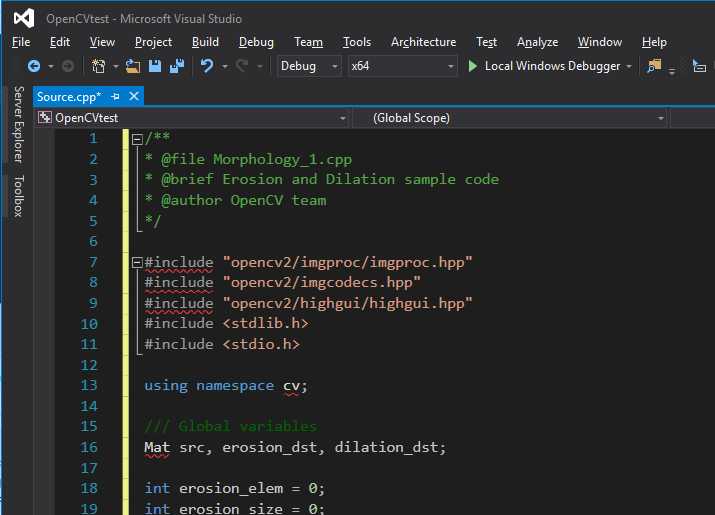
Task: Click the Find in Files icon
Action: coord(654,67)
